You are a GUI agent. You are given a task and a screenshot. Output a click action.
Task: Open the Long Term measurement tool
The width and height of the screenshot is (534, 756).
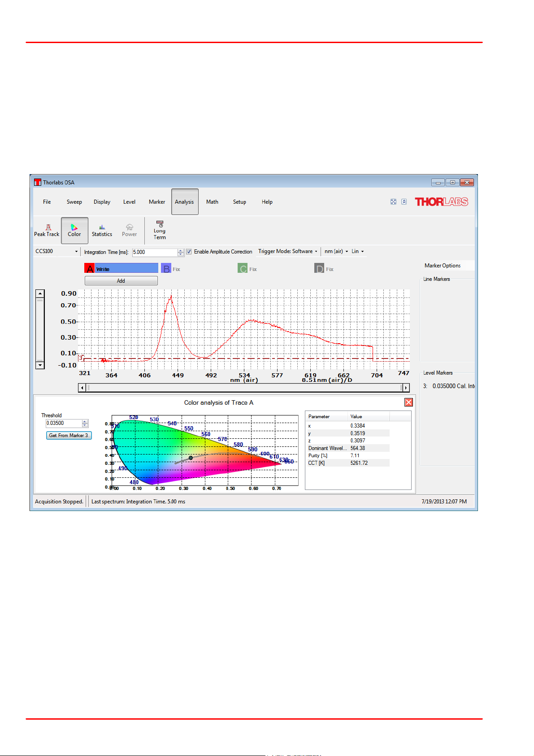pyautogui.click(x=160, y=230)
